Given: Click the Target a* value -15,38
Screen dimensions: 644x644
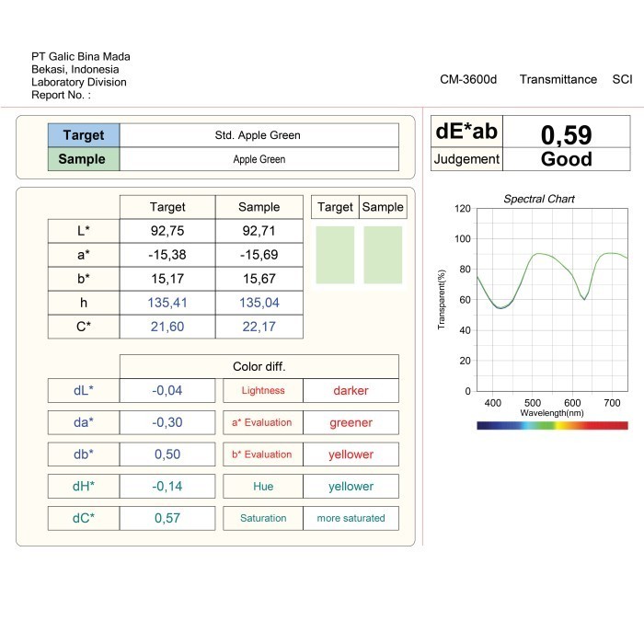Looking at the screenshot, I should [x=167, y=255].
